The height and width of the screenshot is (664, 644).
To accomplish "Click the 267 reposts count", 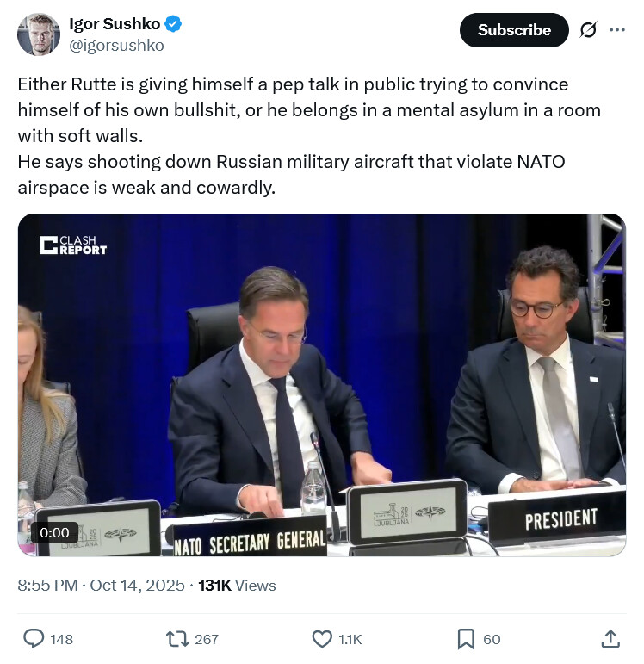I will pos(207,639).
